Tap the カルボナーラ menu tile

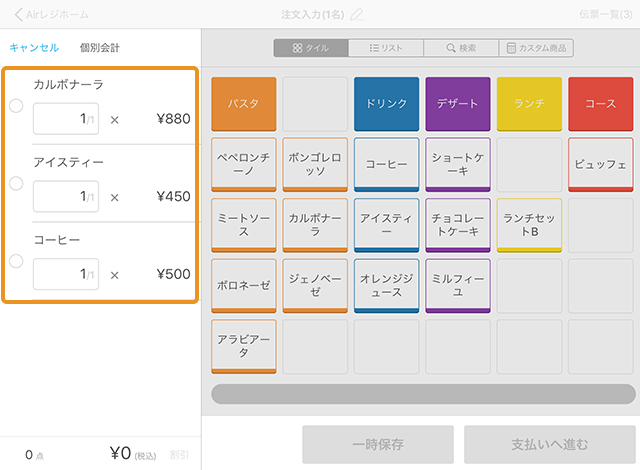click(315, 225)
